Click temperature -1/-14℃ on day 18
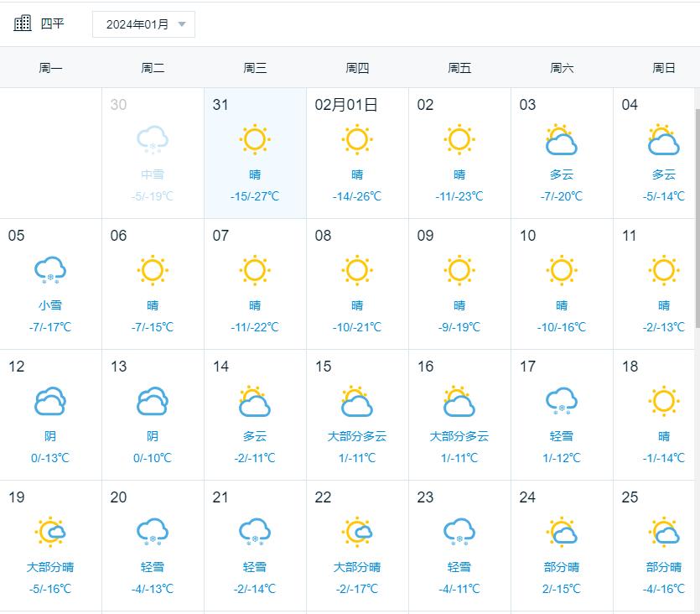This screenshot has width=700, height=614. (664, 458)
